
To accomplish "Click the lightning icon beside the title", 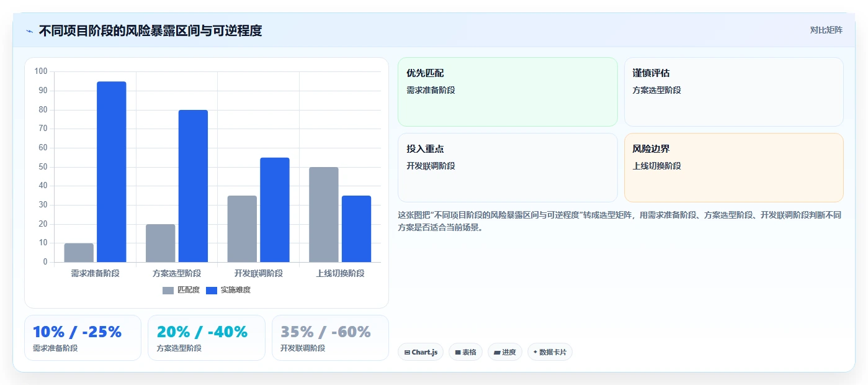I will point(29,31).
